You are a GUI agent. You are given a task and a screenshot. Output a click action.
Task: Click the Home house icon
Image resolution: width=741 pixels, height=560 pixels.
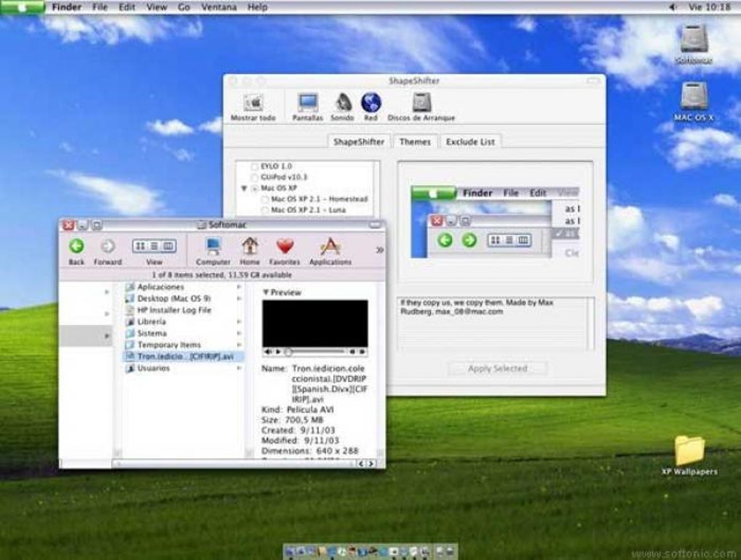point(250,247)
